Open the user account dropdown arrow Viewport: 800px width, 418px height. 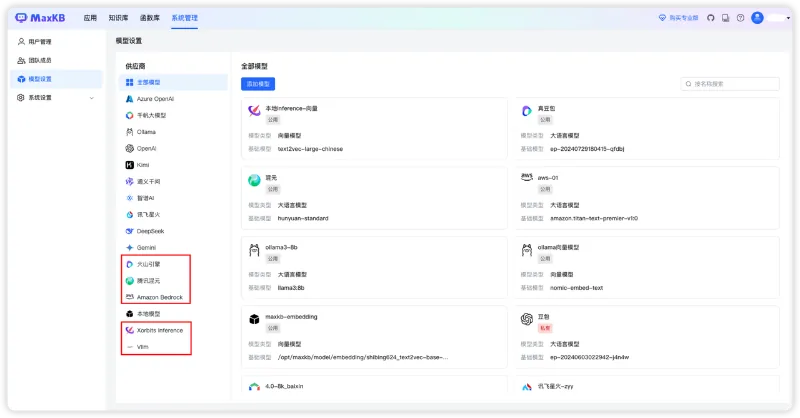788,18
